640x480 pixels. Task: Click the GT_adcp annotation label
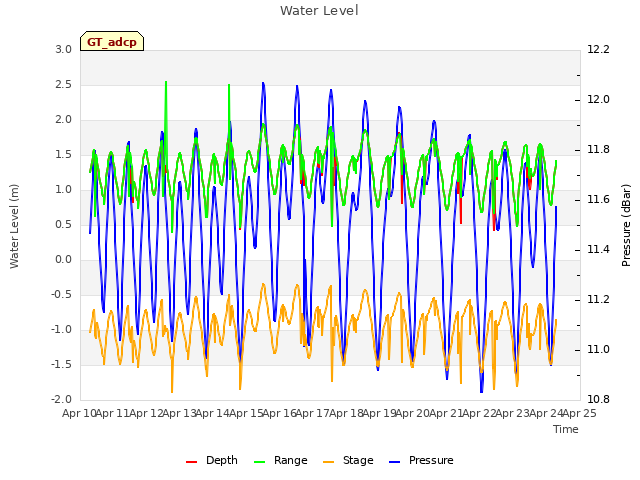pos(112,42)
